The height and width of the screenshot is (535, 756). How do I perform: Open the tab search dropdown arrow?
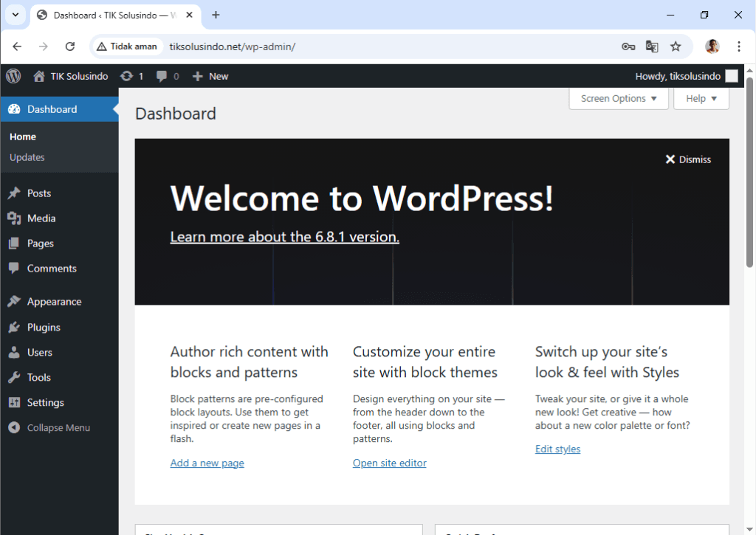pos(15,15)
